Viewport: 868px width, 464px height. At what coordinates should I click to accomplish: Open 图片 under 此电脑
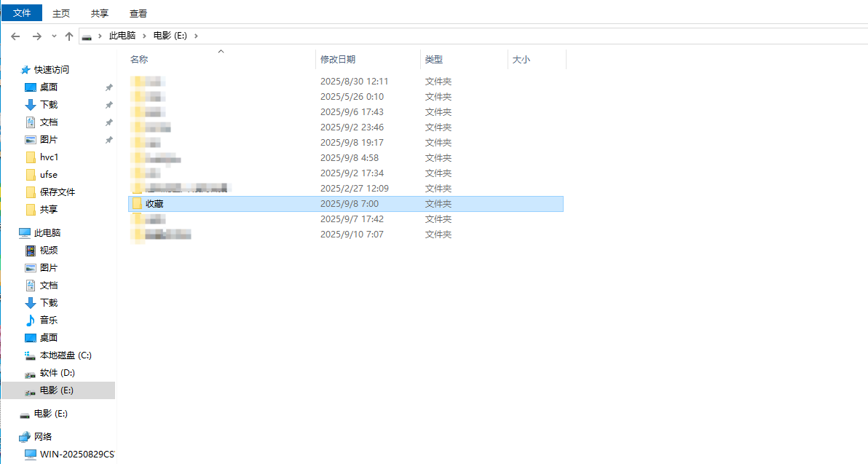(49, 267)
